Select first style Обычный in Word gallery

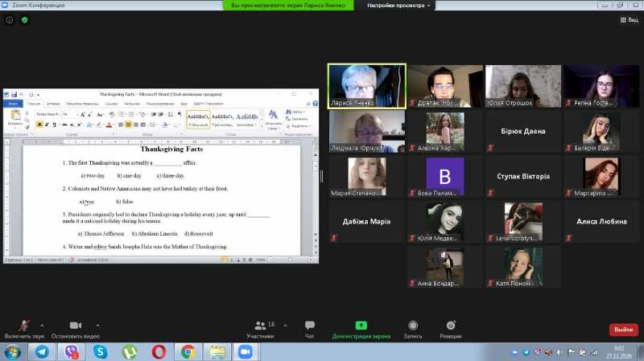[198, 119]
